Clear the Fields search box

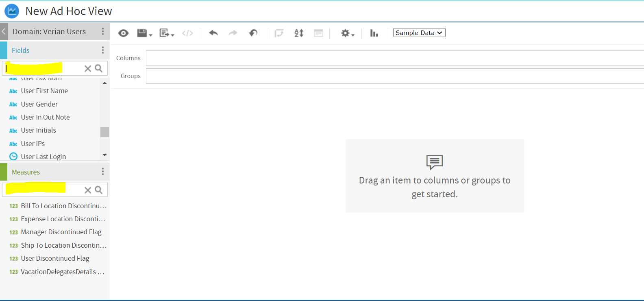point(87,68)
